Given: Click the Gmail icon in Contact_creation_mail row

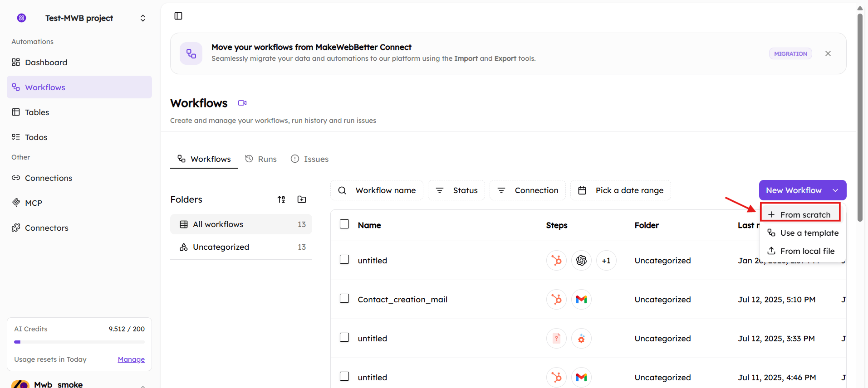Looking at the screenshot, I should click(581, 300).
